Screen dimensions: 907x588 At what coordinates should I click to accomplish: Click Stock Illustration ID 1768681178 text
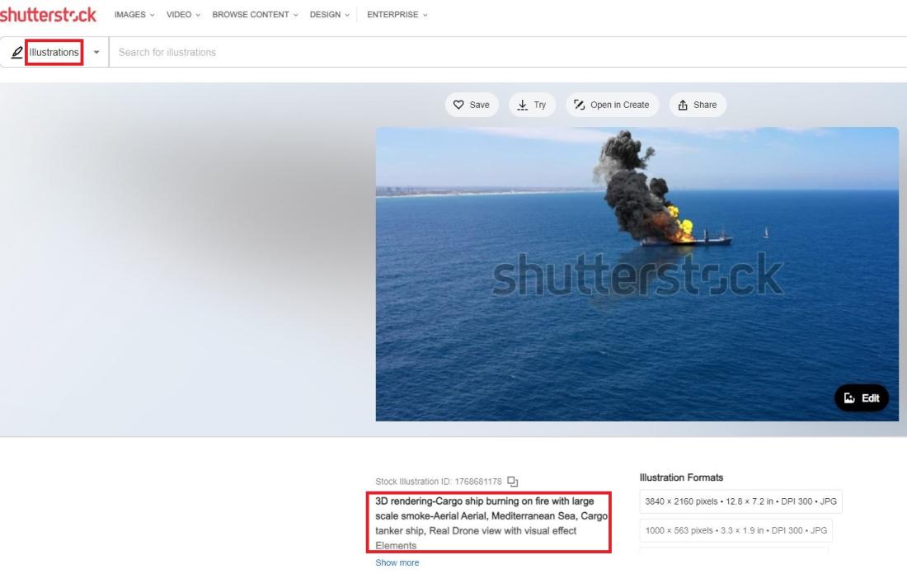(x=439, y=482)
